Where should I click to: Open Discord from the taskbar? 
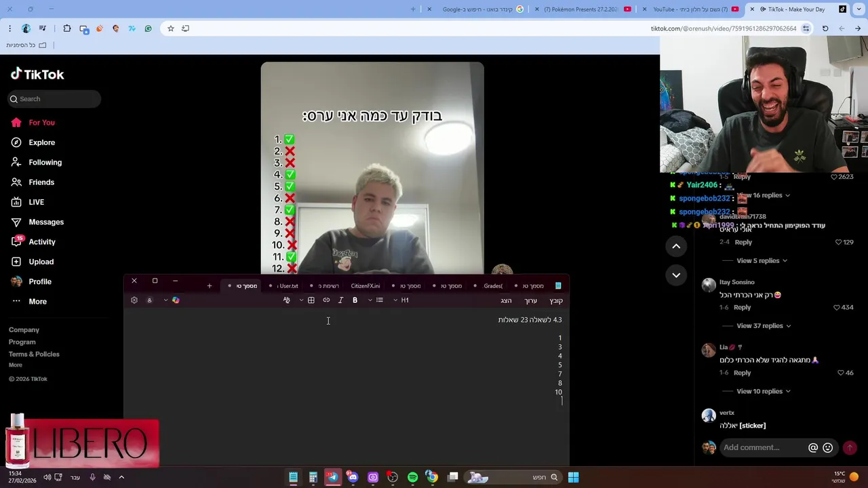[353, 477]
